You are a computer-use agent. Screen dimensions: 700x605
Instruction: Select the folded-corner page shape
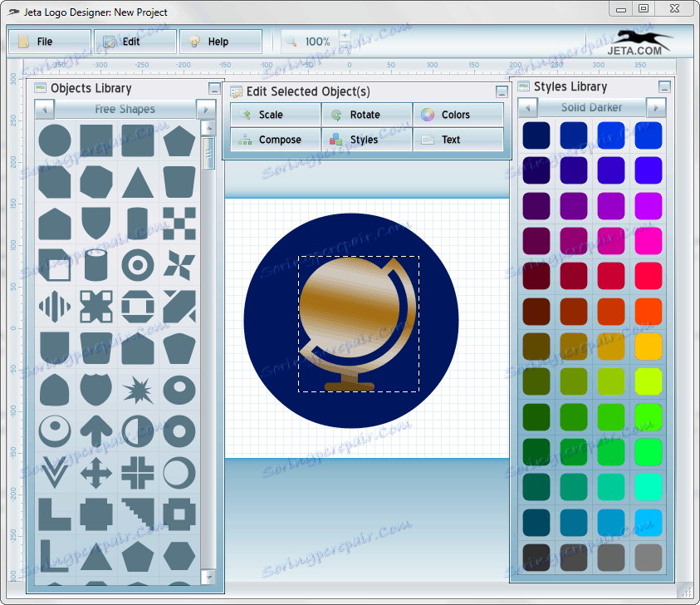click(55, 265)
